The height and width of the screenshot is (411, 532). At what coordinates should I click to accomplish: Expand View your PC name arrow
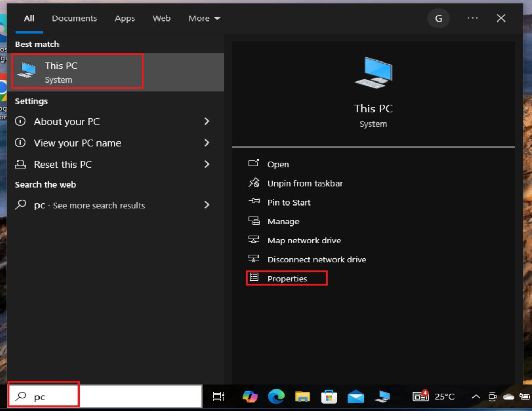pyautogui.click(x=207, y=142)
